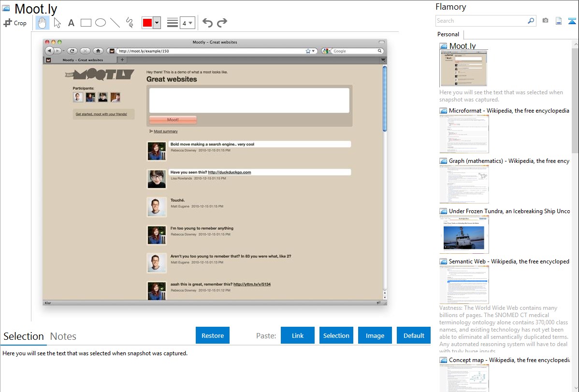Click the Moot summary link
This screenshot has height=392, width=579.
165,131
